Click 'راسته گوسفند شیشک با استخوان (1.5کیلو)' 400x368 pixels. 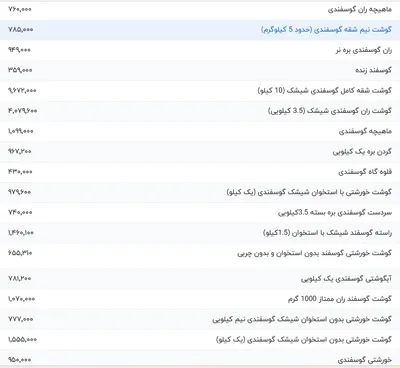pyautogui.click(x=327, y=233)
